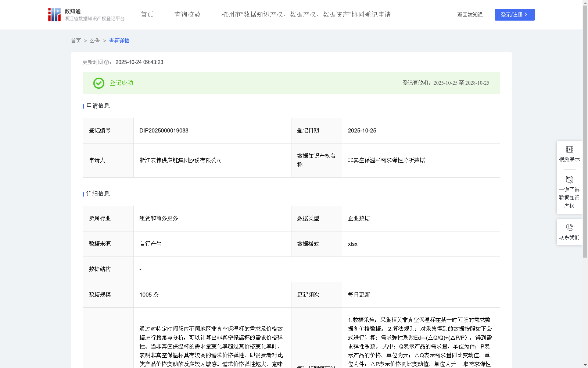588x368 pixels.
Task: Click the 所属行业 label cell
Action: [x=108, y=219]
